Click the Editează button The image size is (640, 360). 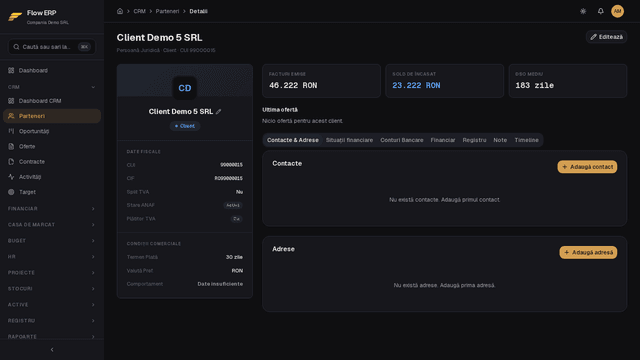pos(607,37)
